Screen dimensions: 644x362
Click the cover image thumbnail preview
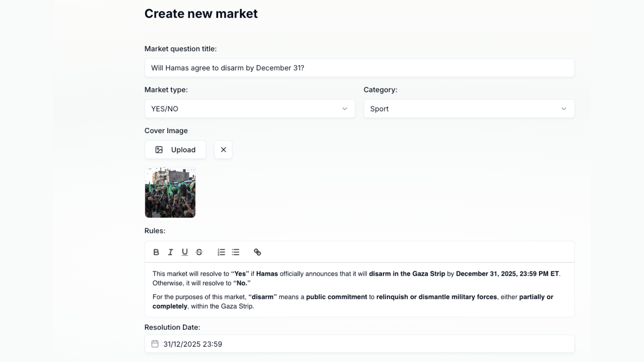[170, 193]
